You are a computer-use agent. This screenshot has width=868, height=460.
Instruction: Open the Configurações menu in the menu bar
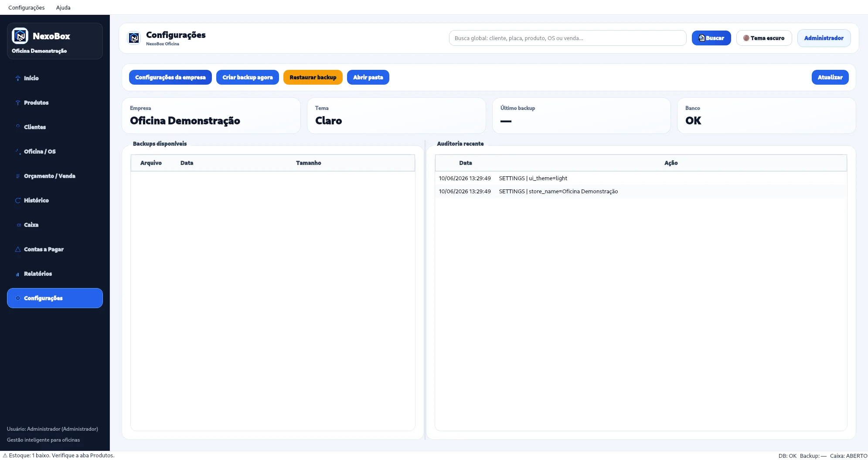click(27, 7)
